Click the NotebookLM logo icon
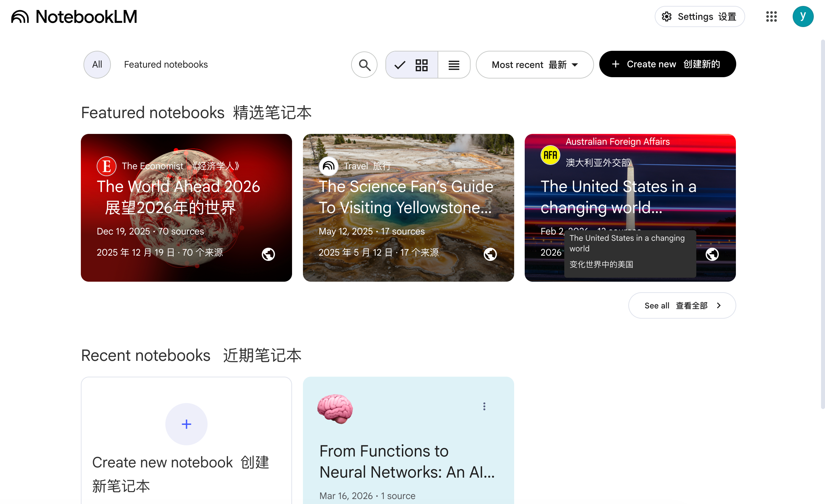The height and width of the screenshot is (504, 825). [20, 17]
